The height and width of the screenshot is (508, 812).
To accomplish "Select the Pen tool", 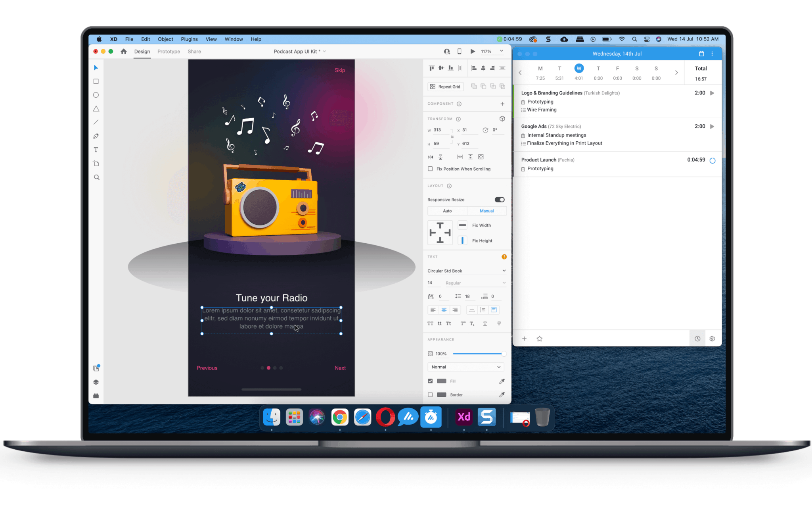I will pyautogui.click(x=96, y=136).
